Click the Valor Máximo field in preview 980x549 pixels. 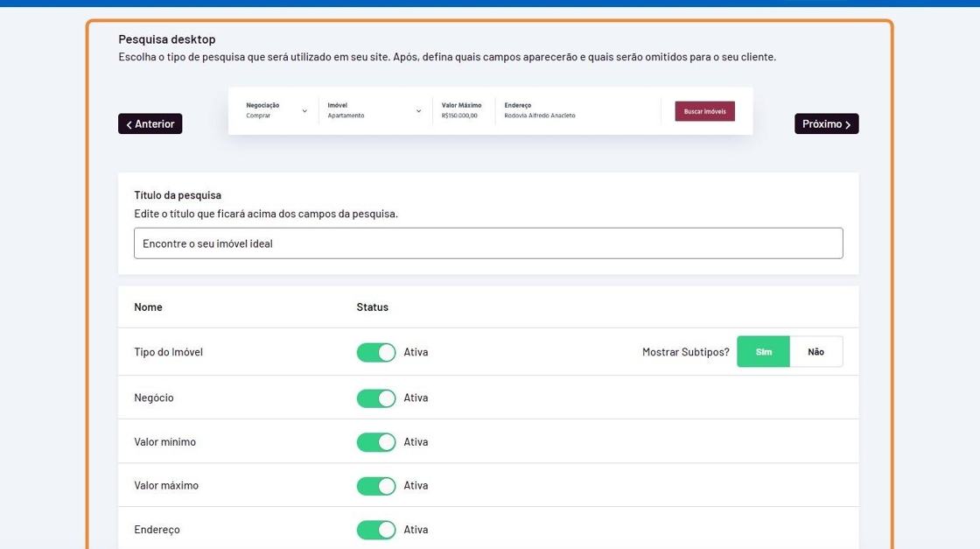pyautogui.click(x=462, y=111)
